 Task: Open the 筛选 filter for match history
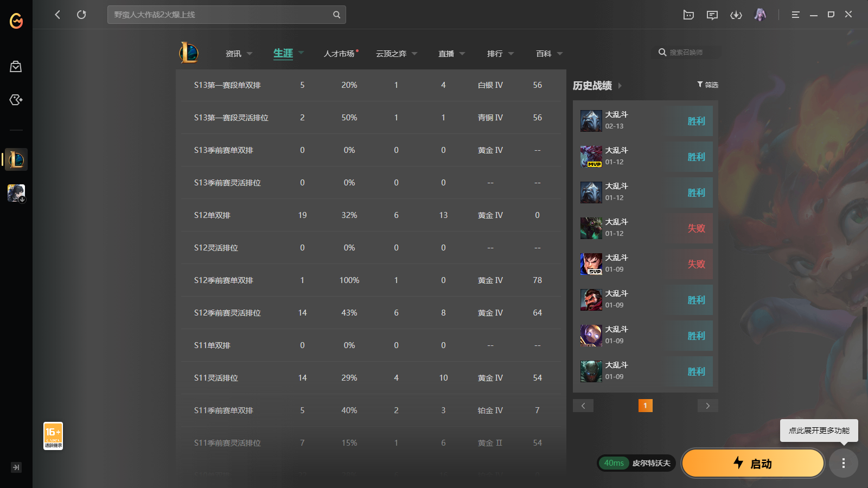click(x=708, y=85)
